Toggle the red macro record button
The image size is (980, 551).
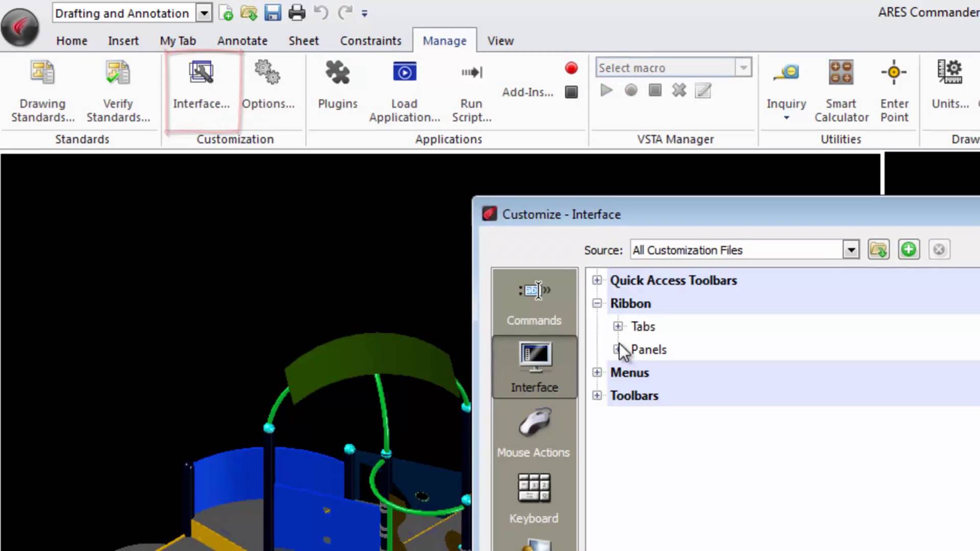click(571, 68)
